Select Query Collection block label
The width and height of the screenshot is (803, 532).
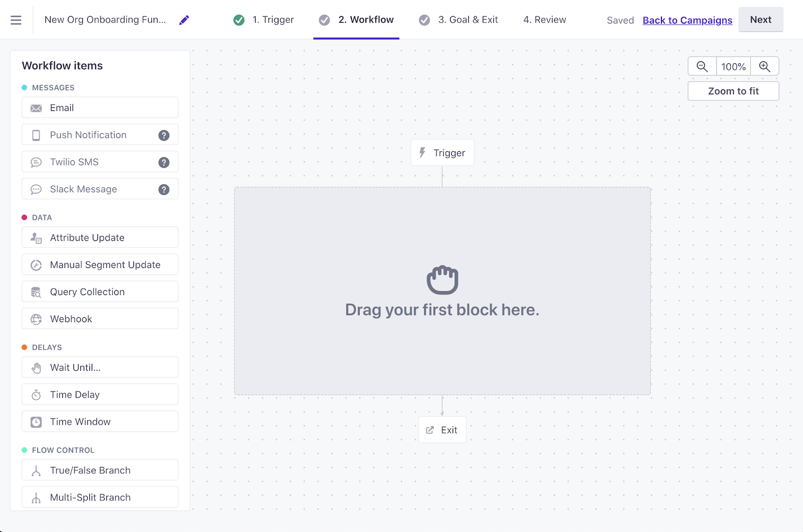pyautogui.click(x=87, y=292)
